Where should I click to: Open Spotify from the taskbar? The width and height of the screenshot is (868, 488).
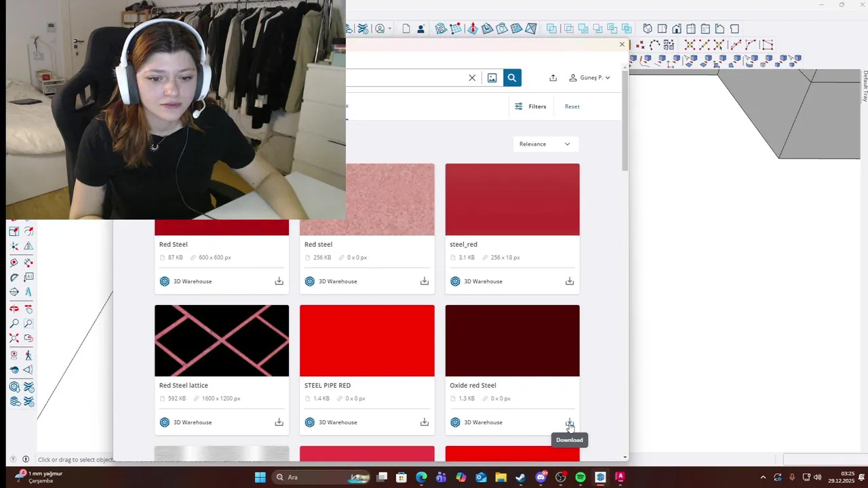point(580,477)
